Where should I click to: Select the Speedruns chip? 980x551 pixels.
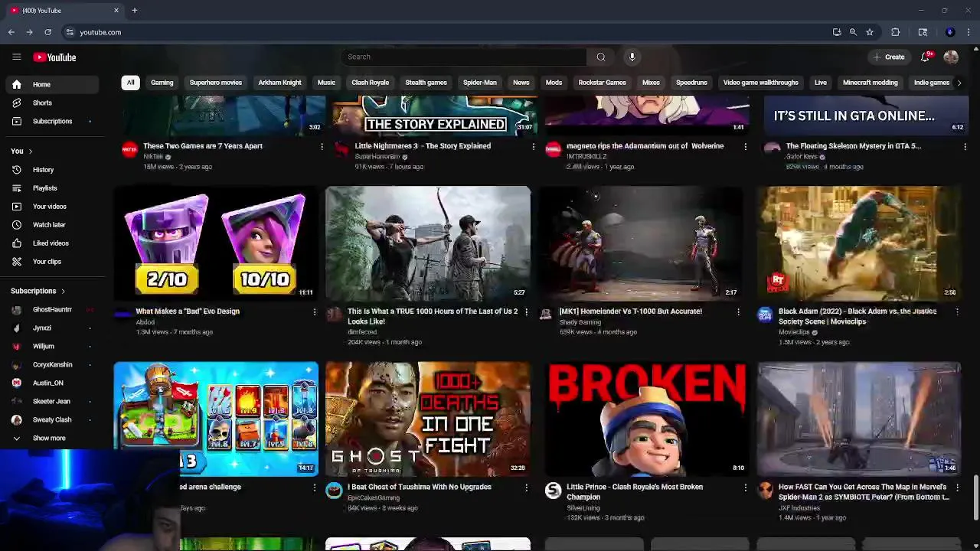point(691,83)
